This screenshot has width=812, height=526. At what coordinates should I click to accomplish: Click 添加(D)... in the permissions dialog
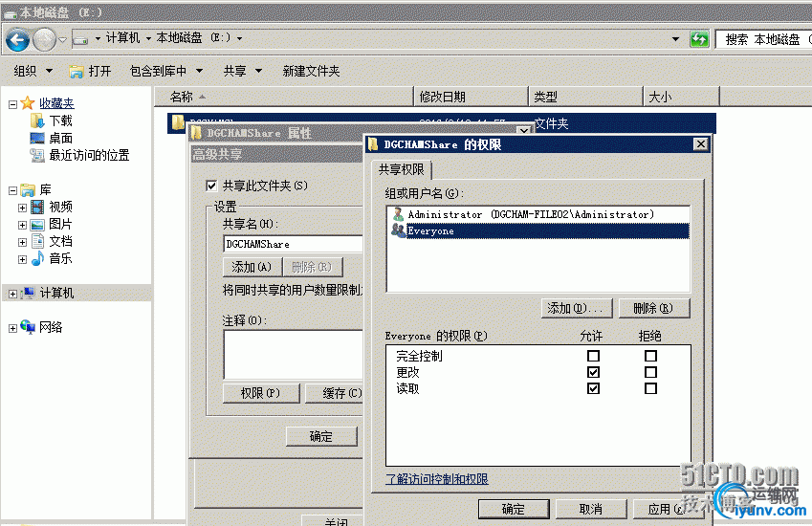pos(577,309)
